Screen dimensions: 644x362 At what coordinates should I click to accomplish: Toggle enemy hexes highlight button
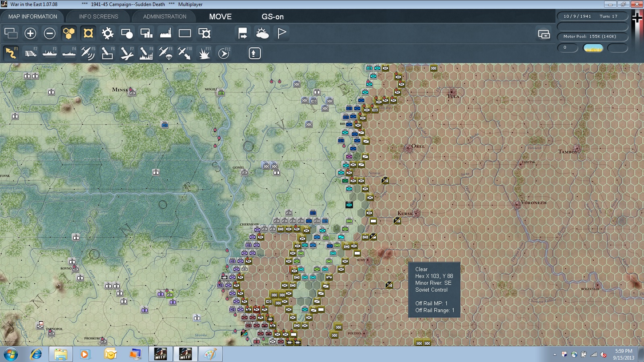88,33
